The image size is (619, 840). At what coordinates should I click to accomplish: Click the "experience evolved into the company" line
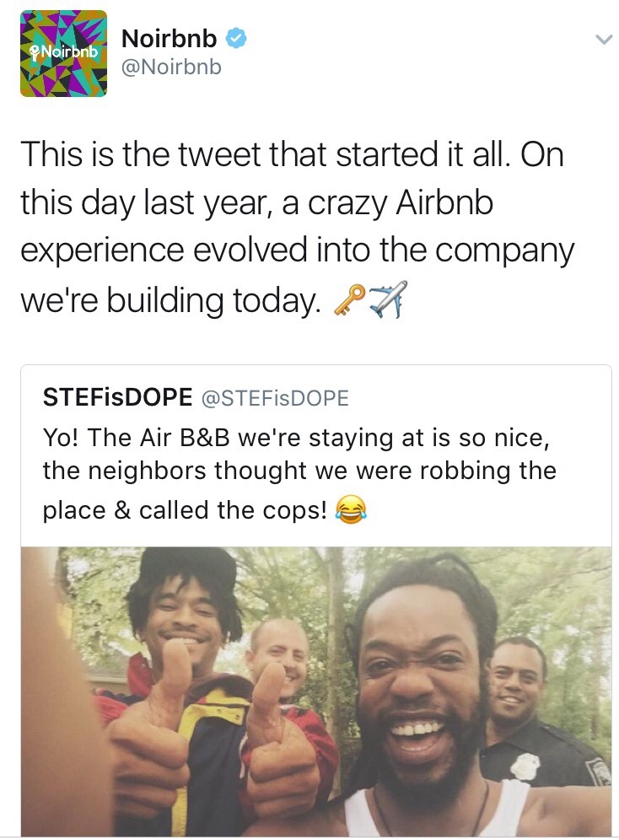click(296, 251)
